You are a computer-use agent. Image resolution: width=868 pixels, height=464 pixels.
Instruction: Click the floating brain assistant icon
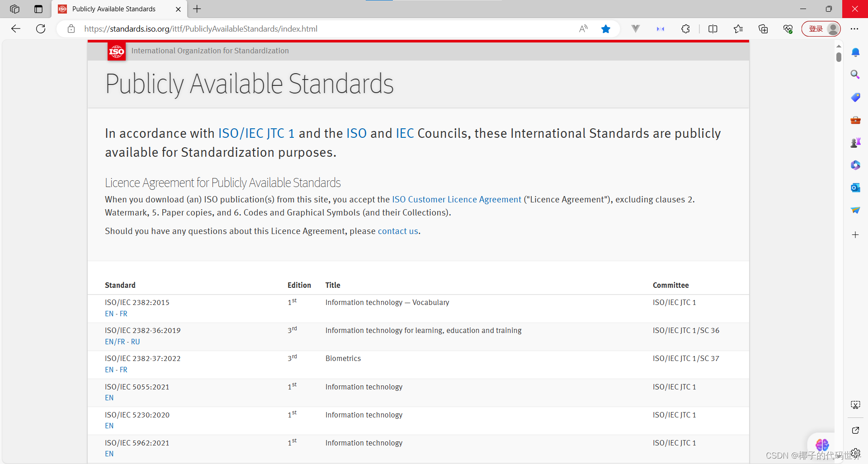pos(822,445)
